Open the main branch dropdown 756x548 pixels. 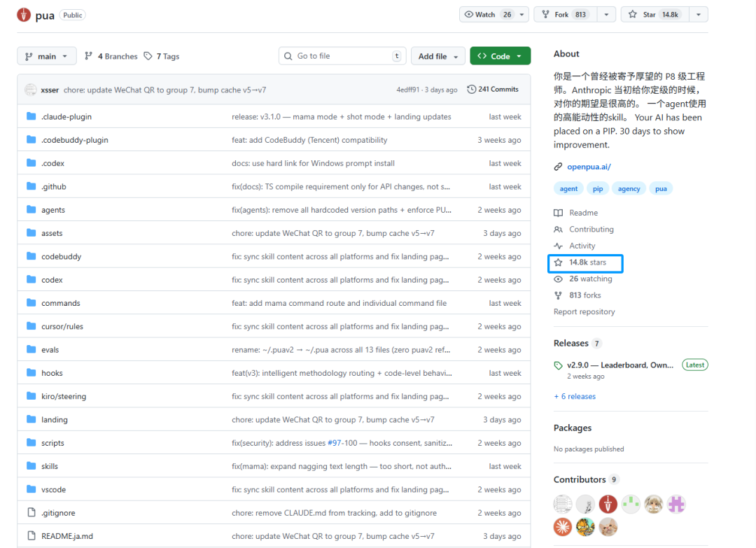pos(47,56)
